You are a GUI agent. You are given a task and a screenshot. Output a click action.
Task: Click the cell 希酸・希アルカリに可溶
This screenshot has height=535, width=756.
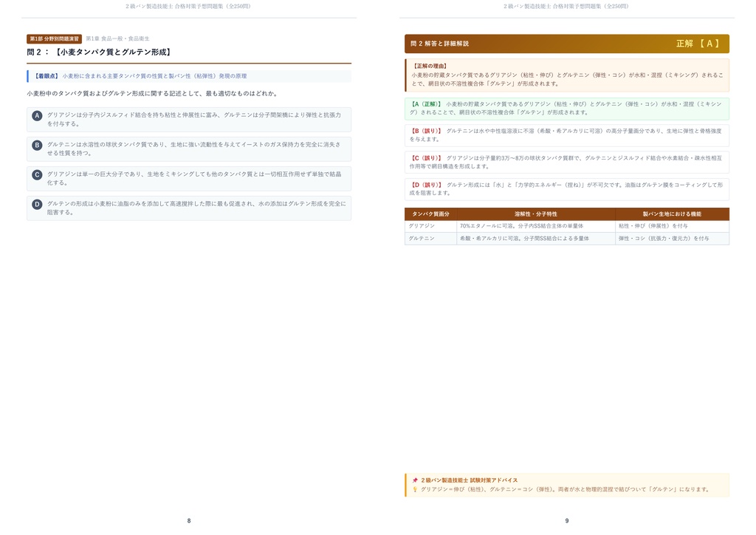point(536,239)
